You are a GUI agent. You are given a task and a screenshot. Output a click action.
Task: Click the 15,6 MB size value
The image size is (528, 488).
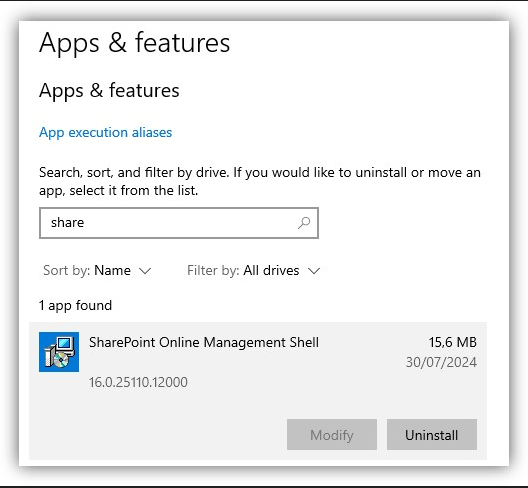pyautogui.click(x=453, y=343)
